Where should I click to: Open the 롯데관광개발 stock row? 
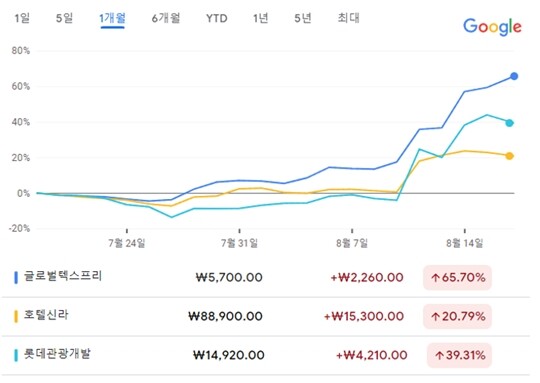[x=266, y=355]
